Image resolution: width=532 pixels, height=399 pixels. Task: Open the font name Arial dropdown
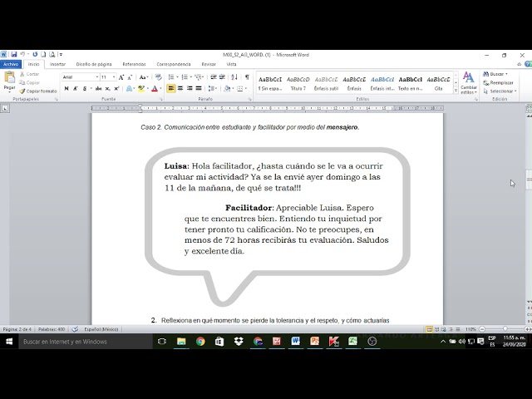(x=97, y=77)
